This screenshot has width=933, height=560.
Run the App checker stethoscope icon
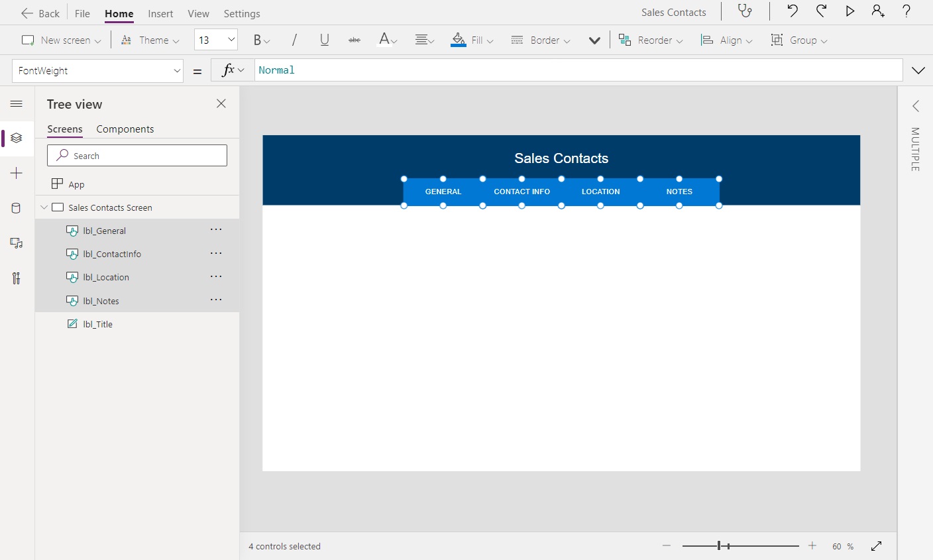[745, 11]
